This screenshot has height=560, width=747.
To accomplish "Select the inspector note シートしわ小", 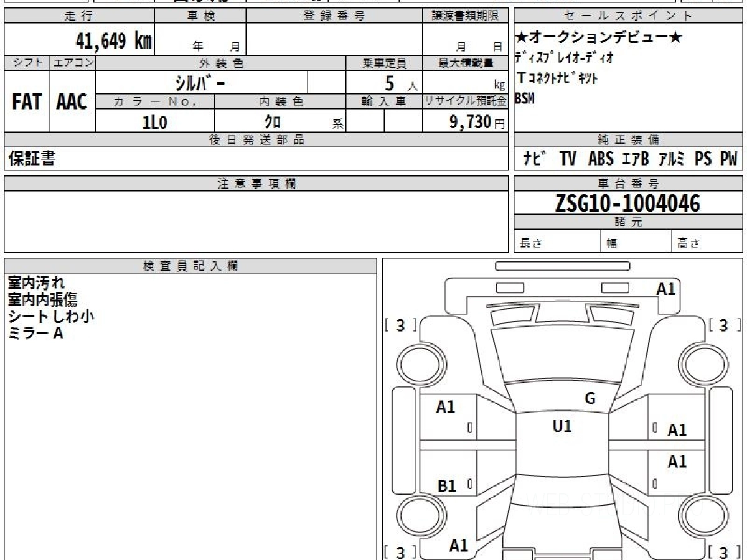I will pos(51,316).
